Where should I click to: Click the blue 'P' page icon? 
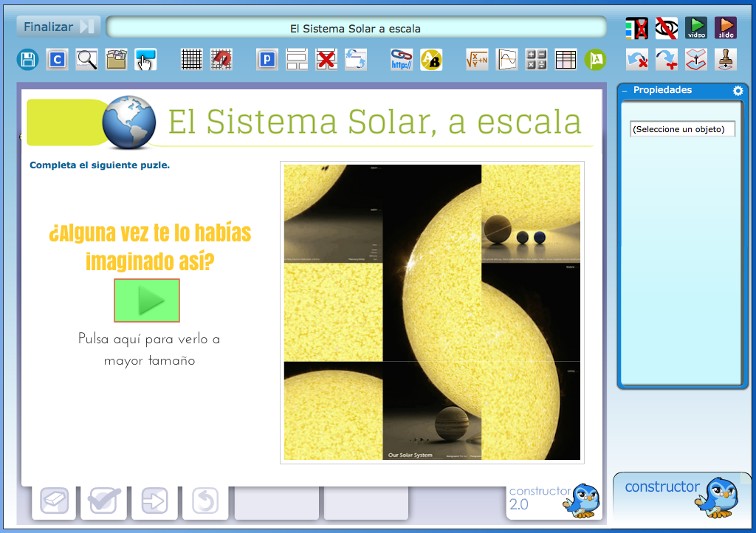[x=267, y=60]
